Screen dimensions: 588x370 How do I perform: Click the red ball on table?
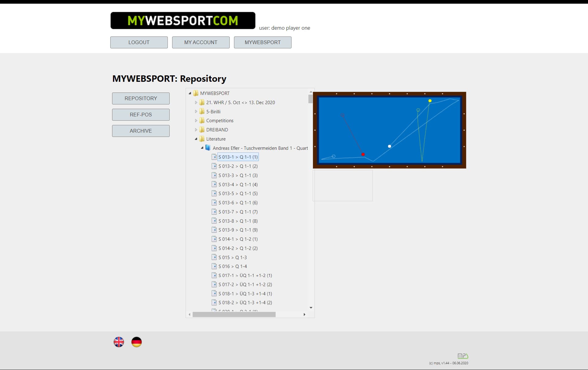363,154
